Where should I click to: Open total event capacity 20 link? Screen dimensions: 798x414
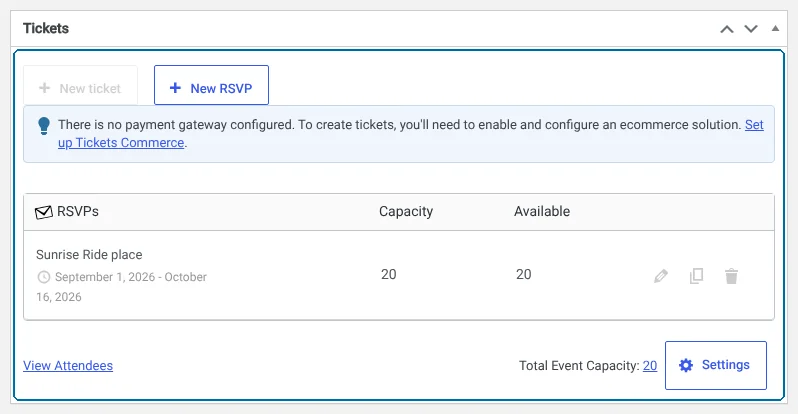pos(650,366)
